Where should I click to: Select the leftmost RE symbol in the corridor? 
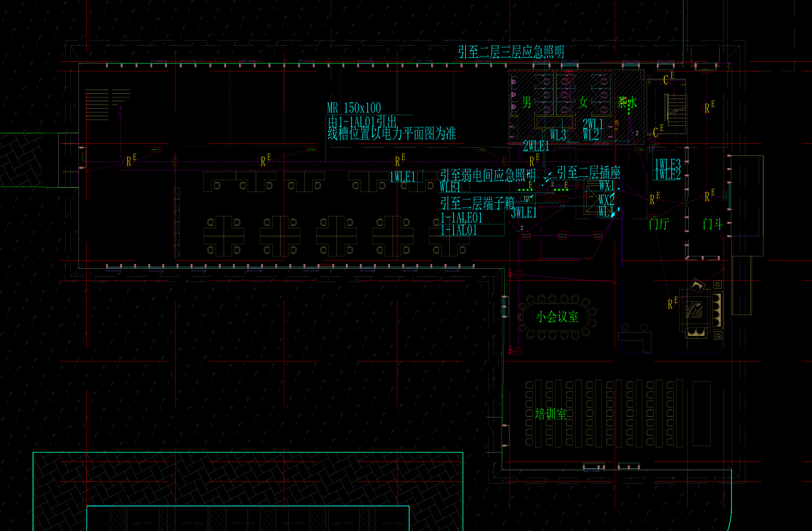coord(131,160)
